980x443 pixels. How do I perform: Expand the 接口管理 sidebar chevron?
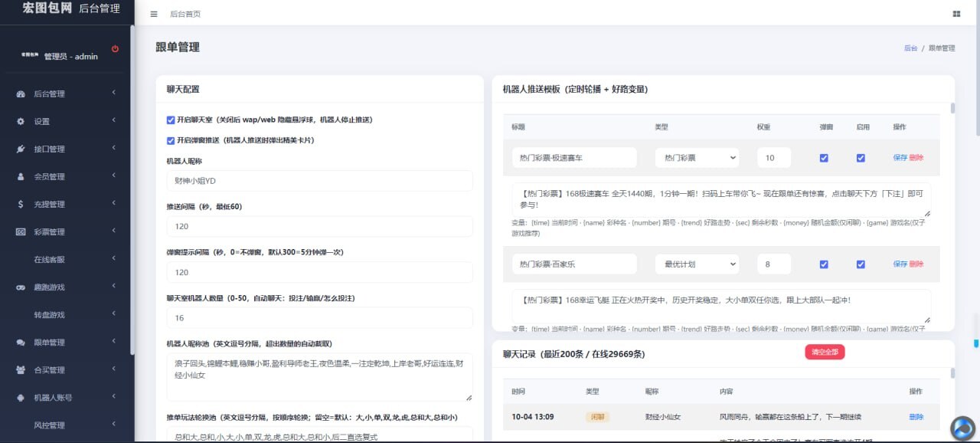pos(113,149)
